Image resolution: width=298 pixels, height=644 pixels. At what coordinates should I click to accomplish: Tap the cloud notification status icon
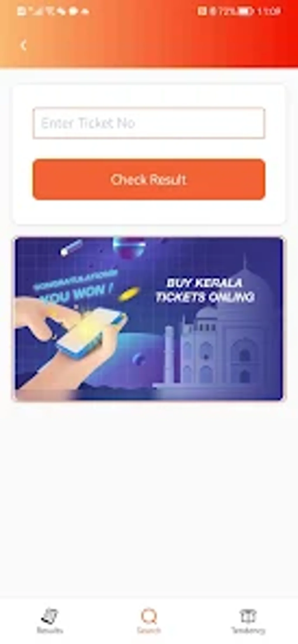point(86,11)
